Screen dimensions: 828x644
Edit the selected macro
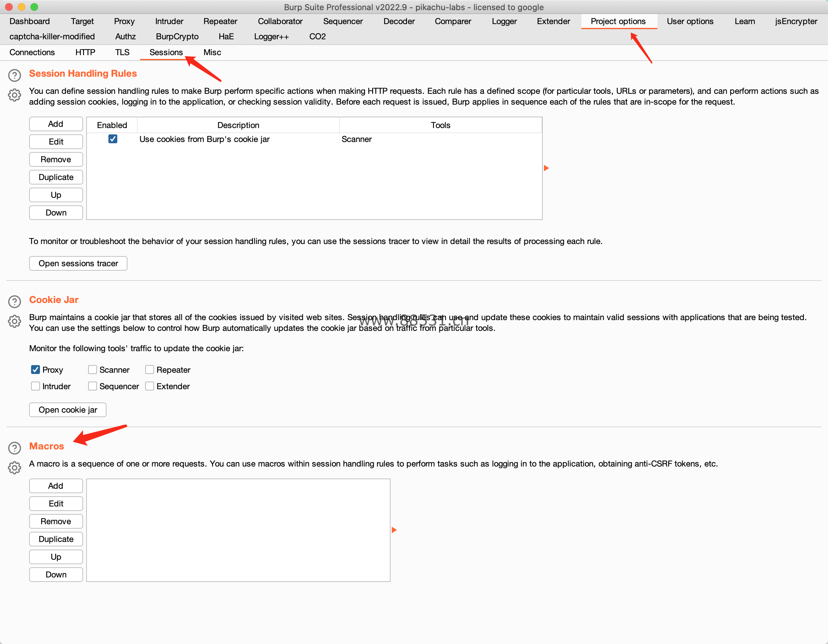(56, 504)
